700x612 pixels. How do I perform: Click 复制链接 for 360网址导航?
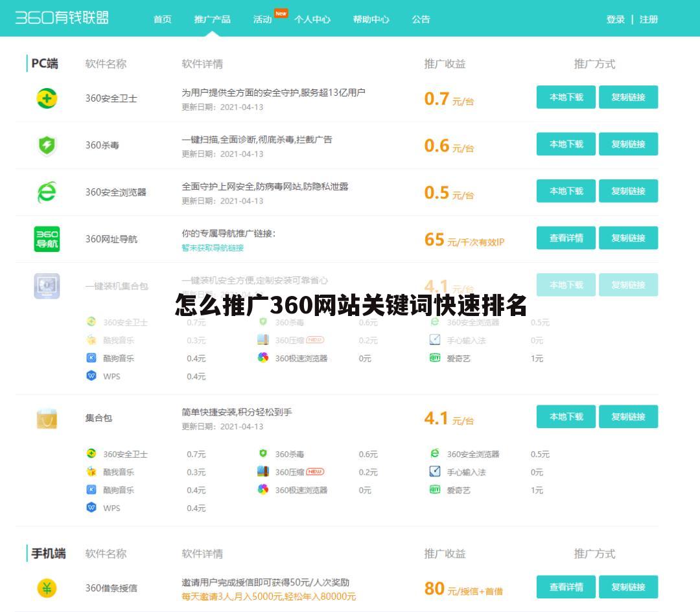(x=628, y=237)
